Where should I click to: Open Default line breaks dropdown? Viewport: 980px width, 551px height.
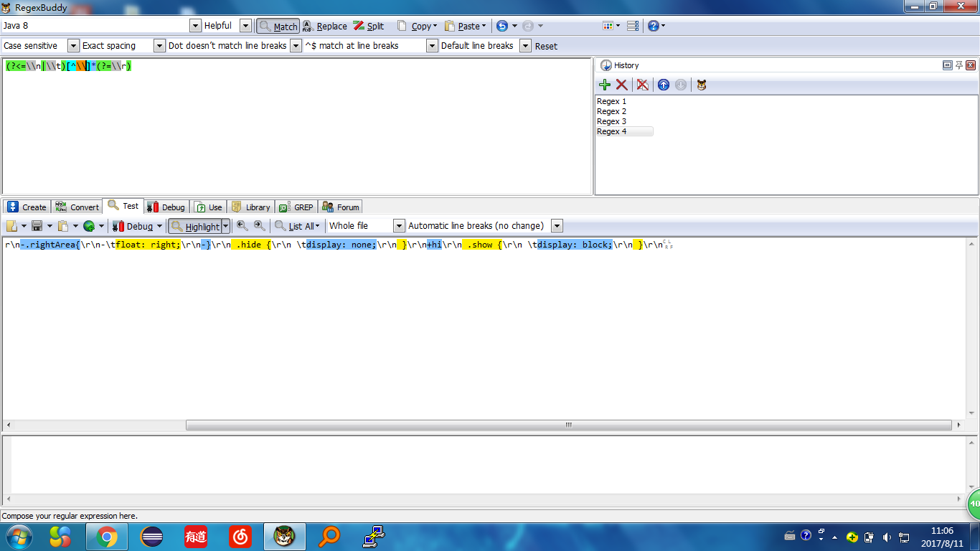pyautogui.click(x=525, y=46)
